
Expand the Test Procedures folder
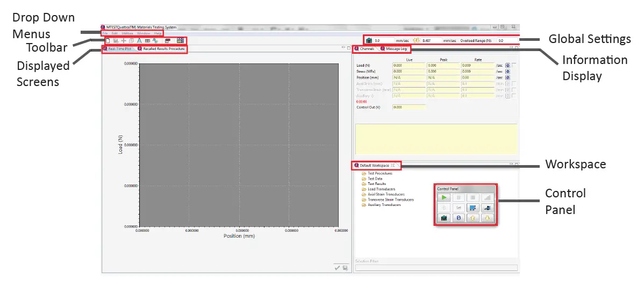pos(364,174)
